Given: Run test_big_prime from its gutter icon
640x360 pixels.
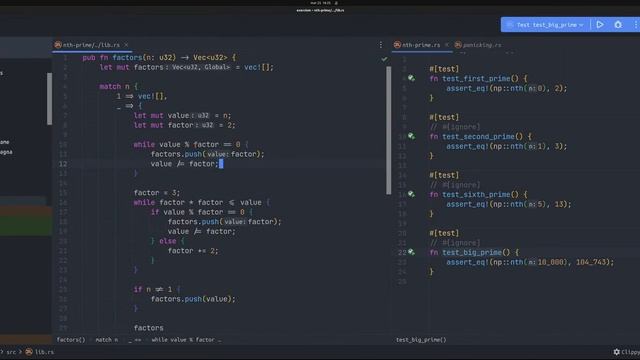Looking at the screenshot, I should point(411,252).
